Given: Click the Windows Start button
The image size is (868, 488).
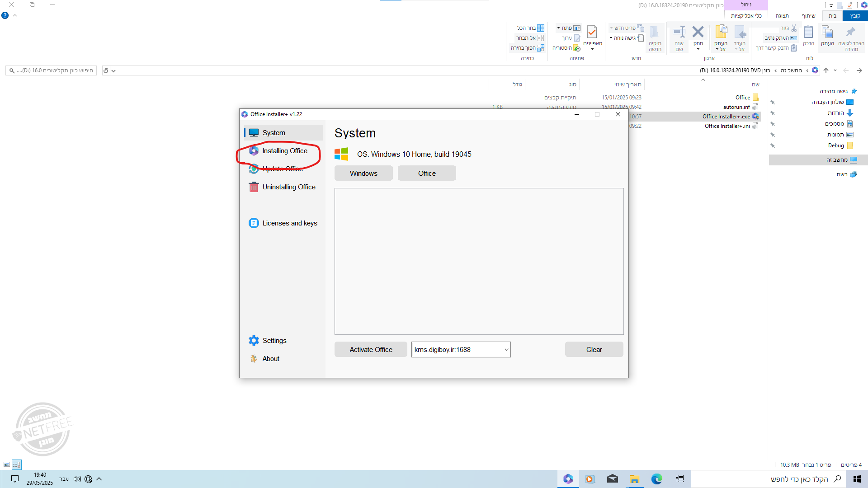Looking at the screenshot, I should click(857, 479).
